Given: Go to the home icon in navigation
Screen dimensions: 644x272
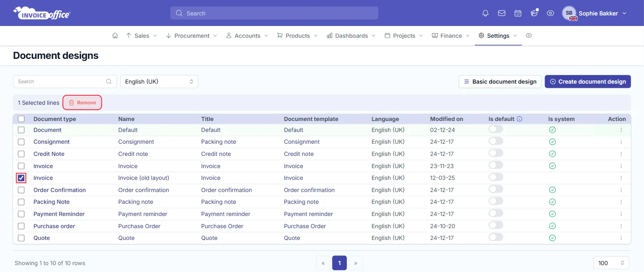Looking at the screenshot, I should point(115,36).
